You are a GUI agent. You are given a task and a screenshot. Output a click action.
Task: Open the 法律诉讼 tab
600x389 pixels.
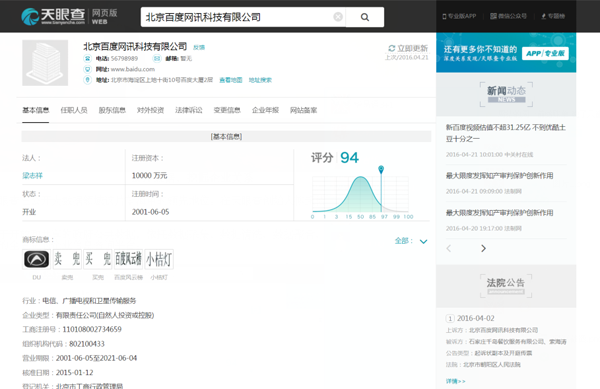pos(189,110)
